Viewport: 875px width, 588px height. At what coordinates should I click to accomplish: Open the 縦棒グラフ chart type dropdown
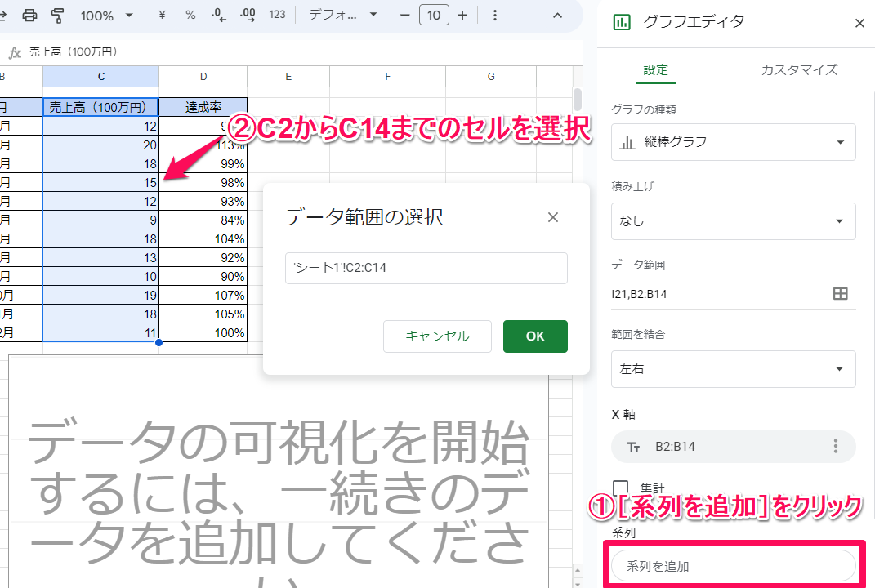click(734, 142)
